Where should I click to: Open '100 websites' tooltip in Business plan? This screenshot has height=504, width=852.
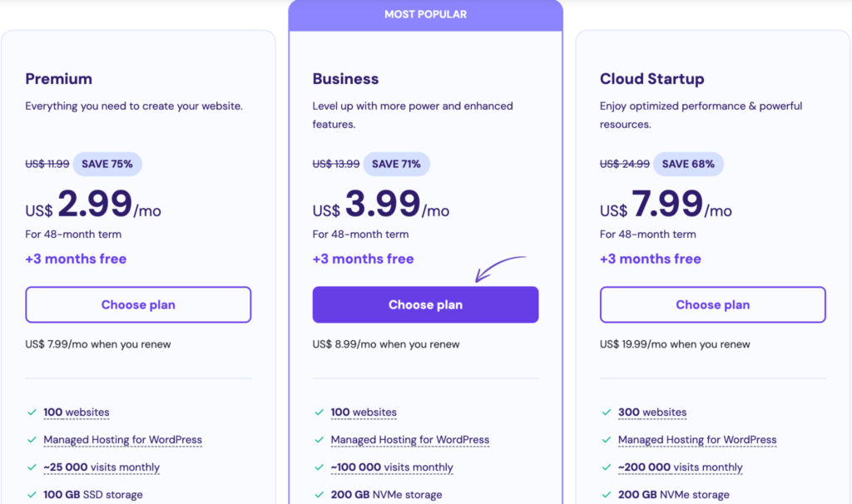pyautogui.click(x=364, y=413)
